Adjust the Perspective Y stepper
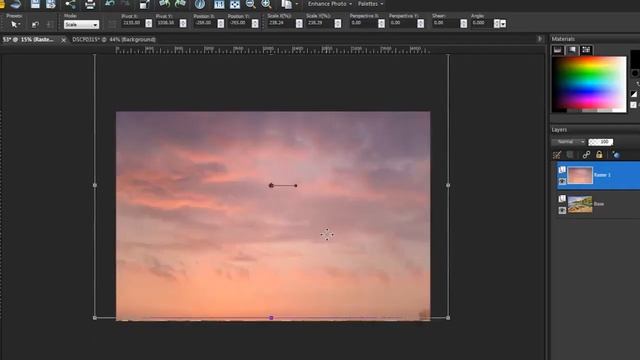The image size is (640, 360). (x=420, y=23)
